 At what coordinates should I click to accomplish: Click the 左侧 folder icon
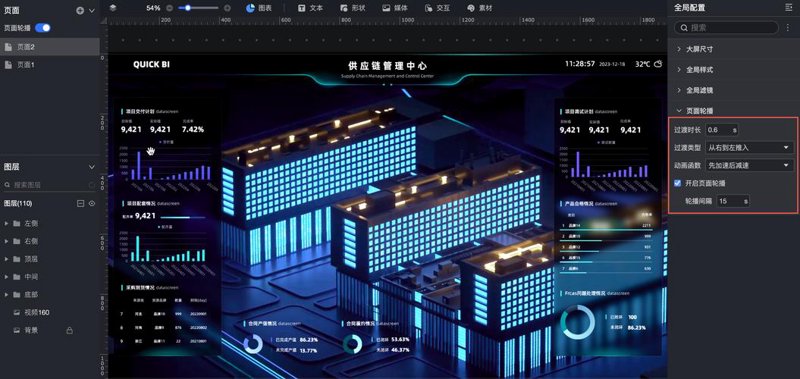click(x=16, y=223)
